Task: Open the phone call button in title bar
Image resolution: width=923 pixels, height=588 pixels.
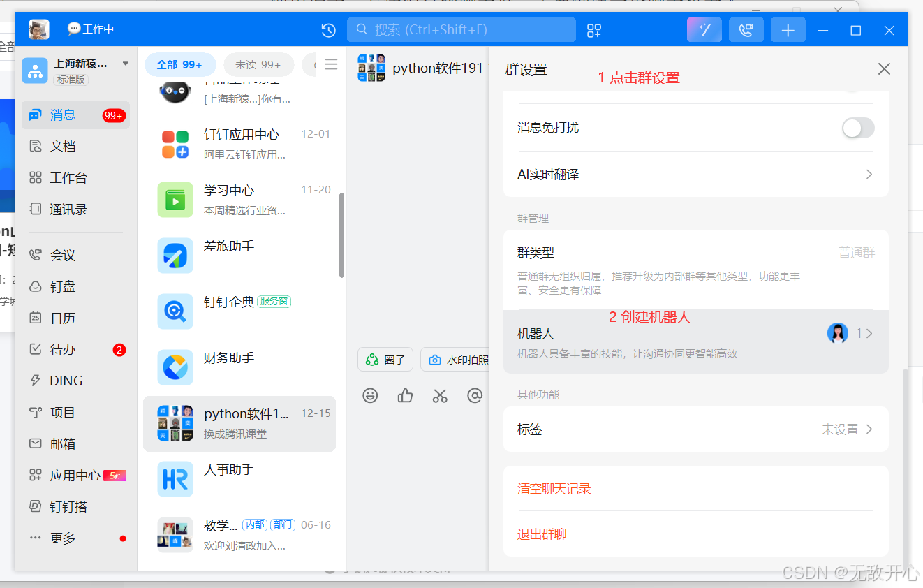Action: pos(746,30)
